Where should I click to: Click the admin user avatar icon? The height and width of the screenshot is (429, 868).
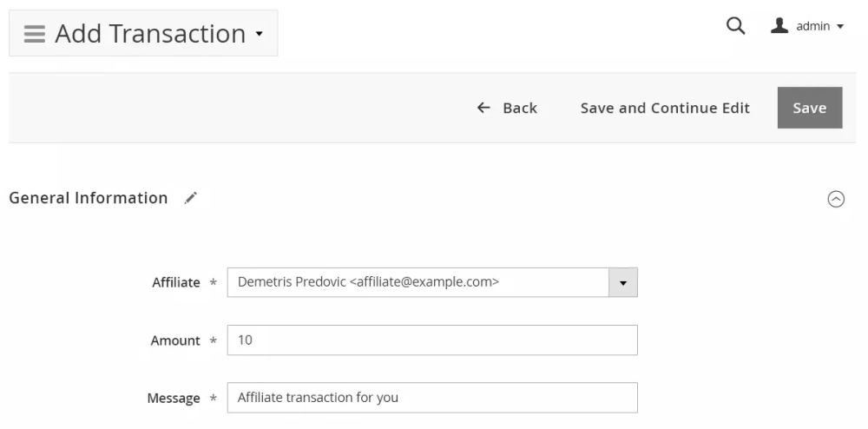[779, 26]
